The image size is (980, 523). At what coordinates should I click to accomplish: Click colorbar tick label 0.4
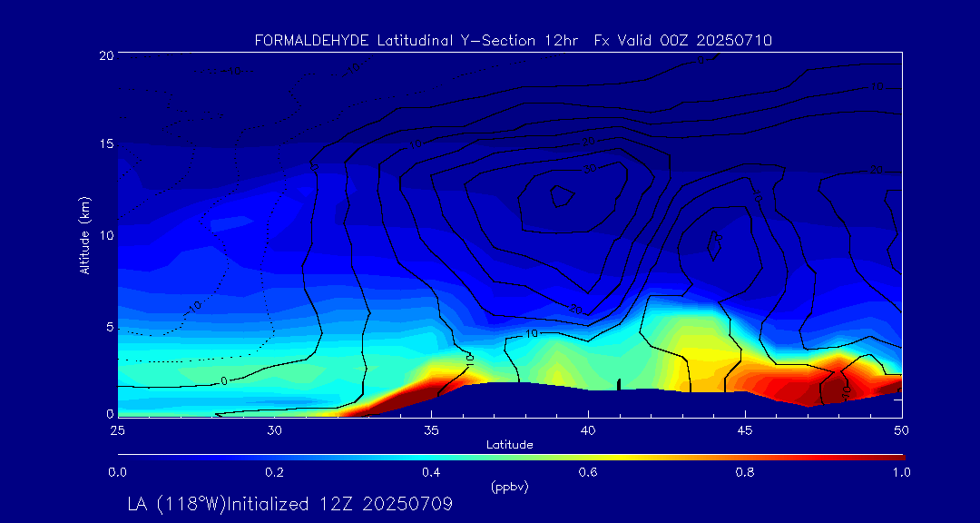point(431,472)
